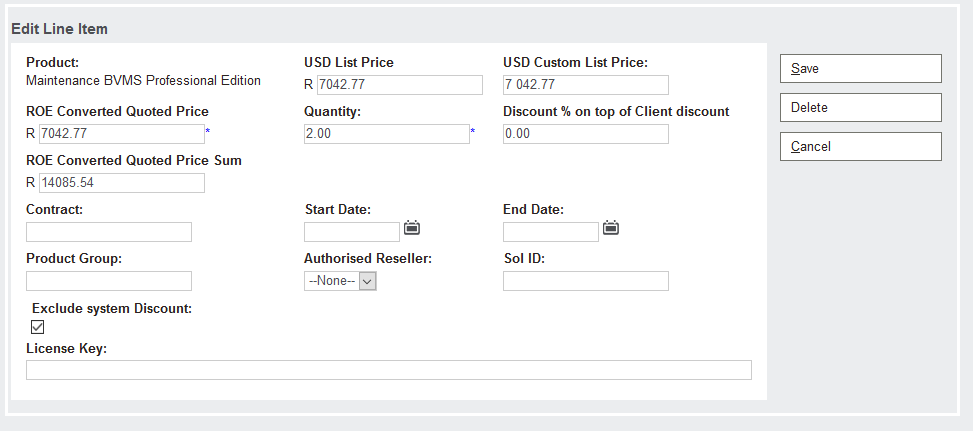Viewport: 973px width, 431px height.
Task: Select the Product Group input
Action: [109, 281]
